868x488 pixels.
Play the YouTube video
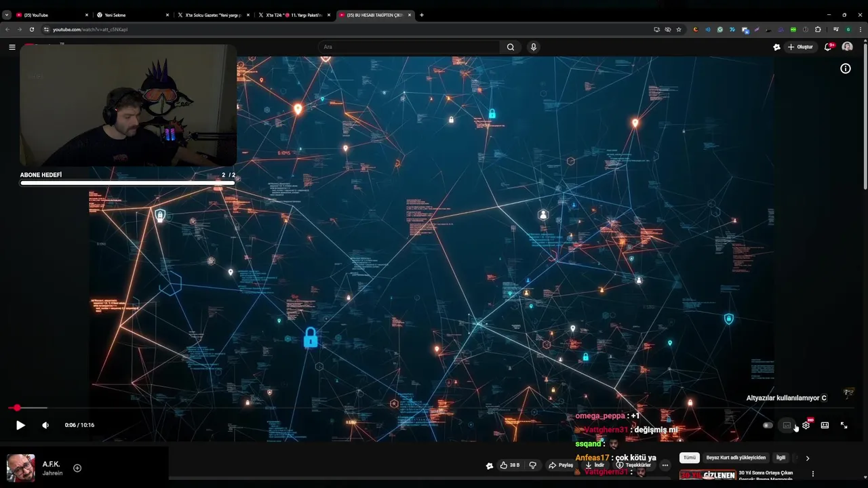click(x=20, y=425)
